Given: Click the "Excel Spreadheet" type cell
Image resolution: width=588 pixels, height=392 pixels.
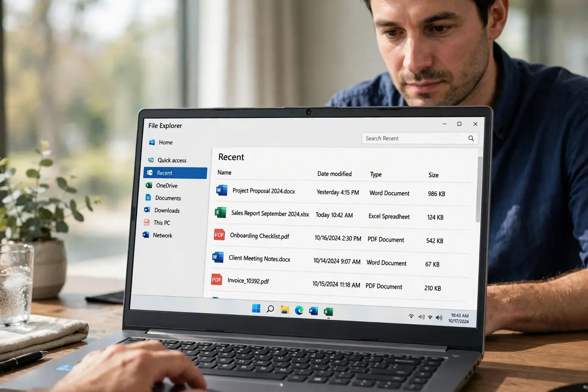Looking at the screenshot, I should pyautogui.click(x=389, y=216).
